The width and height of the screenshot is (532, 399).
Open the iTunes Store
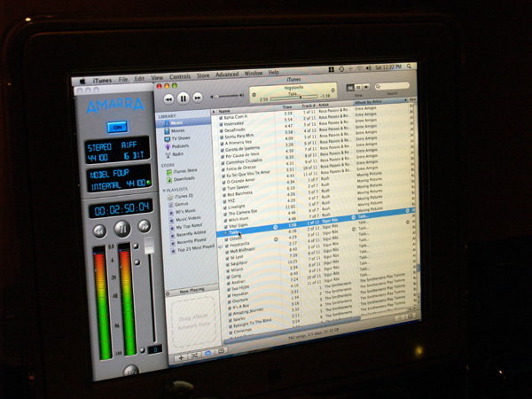pyautogui.click(x=182, y=171)
